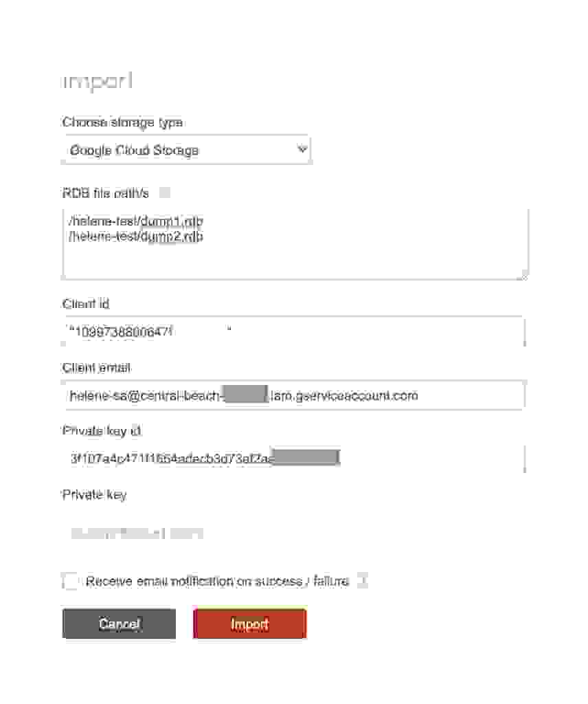The width and height of the screenshot is (588, 704).
Task: Click the "Choose storage type" label
Action: point(122,122)
